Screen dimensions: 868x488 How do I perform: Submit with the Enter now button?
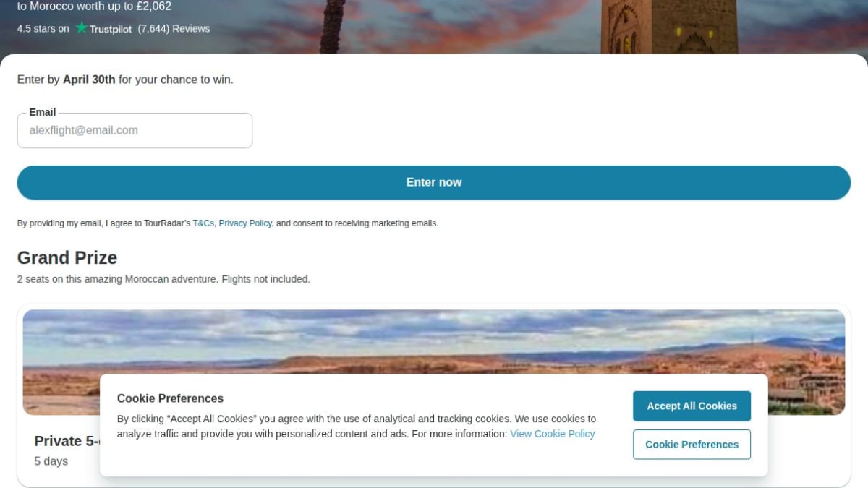pos(434,182)
